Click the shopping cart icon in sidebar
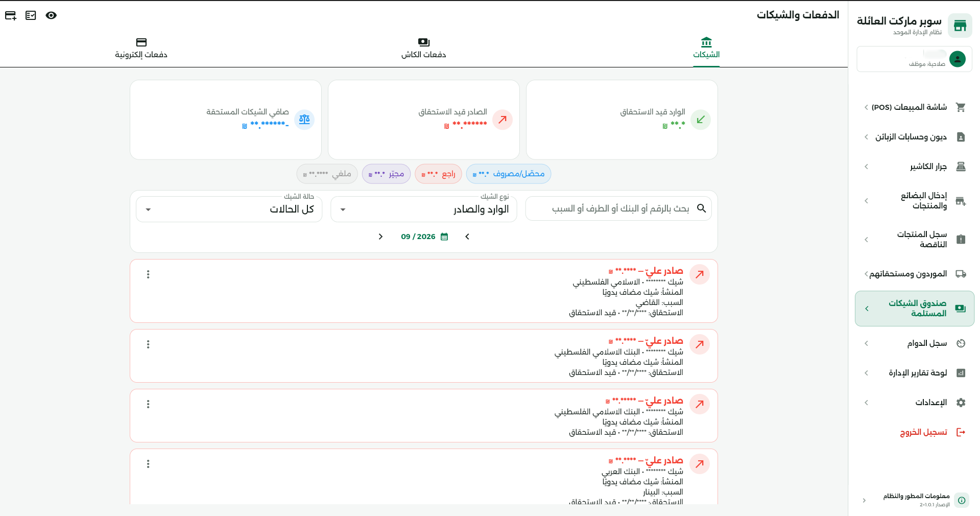This screenshot has height=516, width=980. 961,107
